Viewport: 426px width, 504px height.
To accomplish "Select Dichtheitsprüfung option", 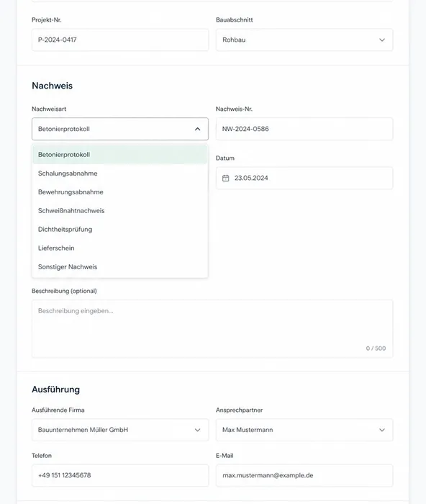I will 120,229.
